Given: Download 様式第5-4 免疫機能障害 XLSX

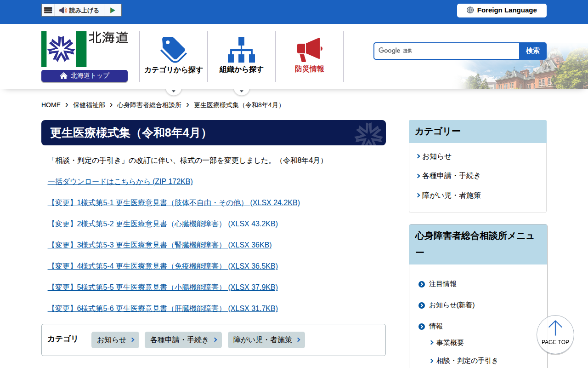Looking at the screenshot, I should (163, 266).
